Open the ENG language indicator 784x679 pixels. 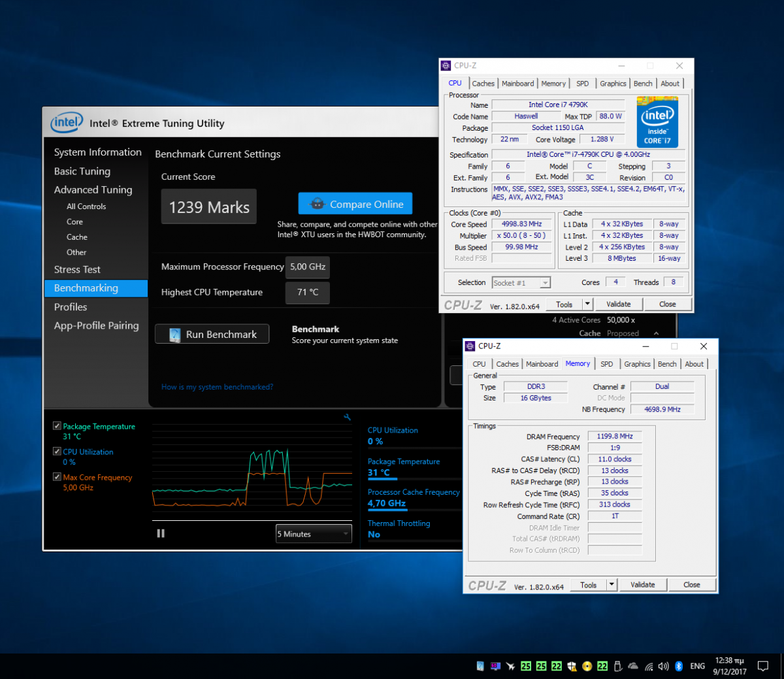click(x=698, y=667)
